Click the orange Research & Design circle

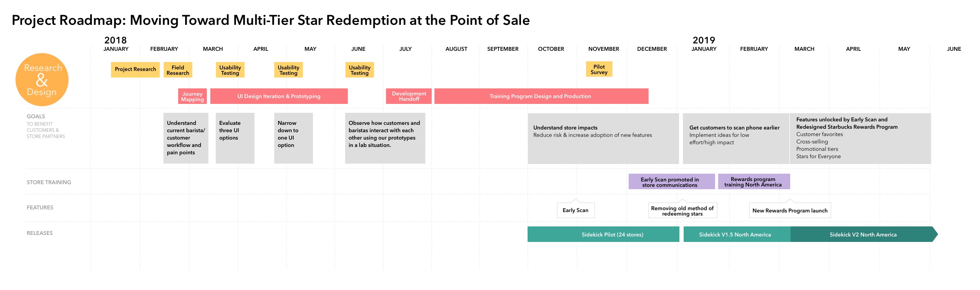tap(42, 80)
